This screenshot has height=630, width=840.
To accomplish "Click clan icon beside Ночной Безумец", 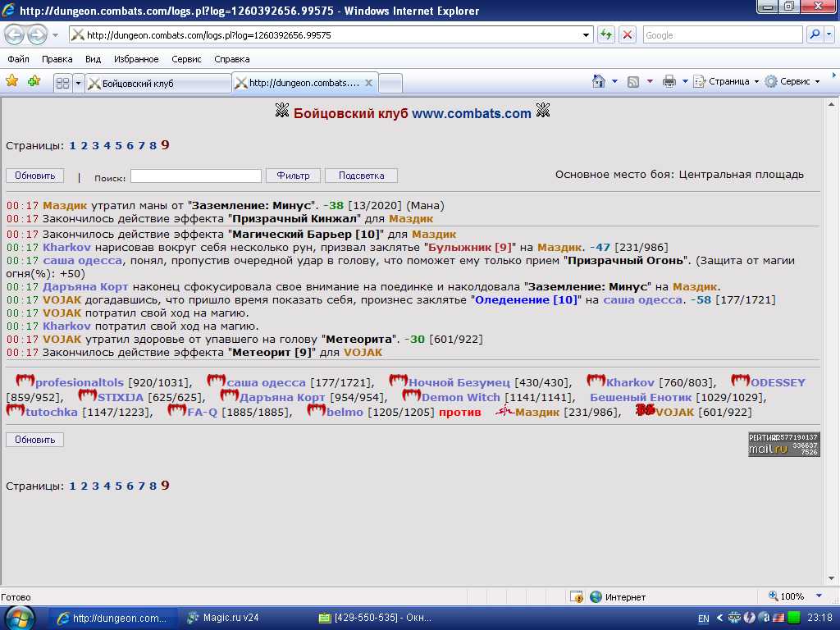I will 399,381.
